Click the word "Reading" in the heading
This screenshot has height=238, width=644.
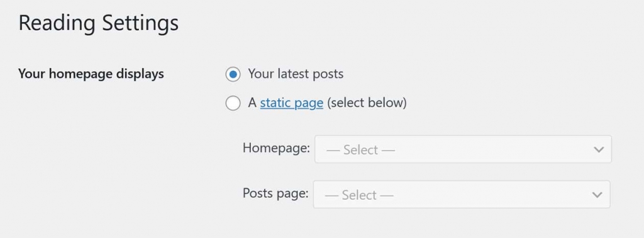(x=57, y=23)
